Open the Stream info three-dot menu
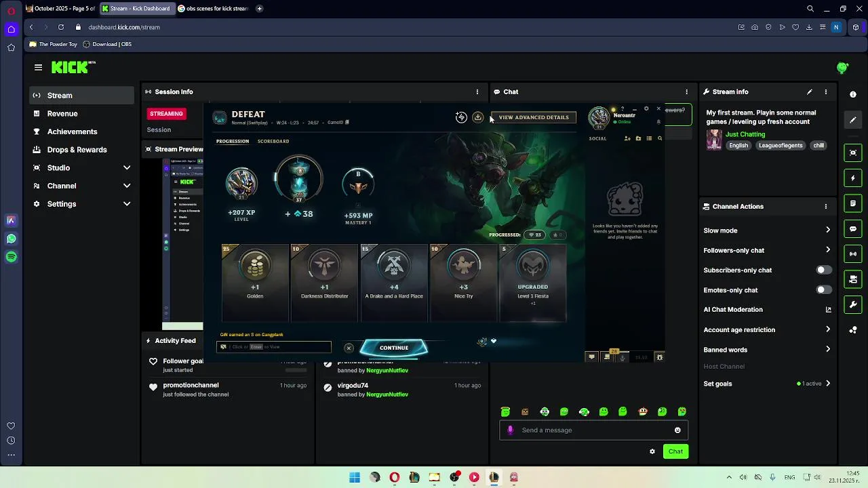Viewport: 868px width, 488px height. [x=825, y=91]
